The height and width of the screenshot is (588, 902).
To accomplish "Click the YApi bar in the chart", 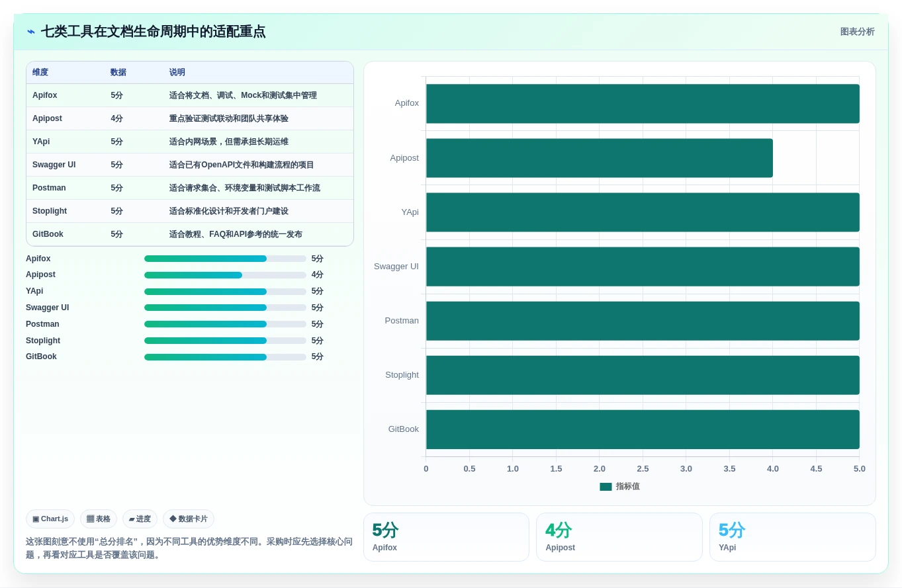I will (643, 212).
